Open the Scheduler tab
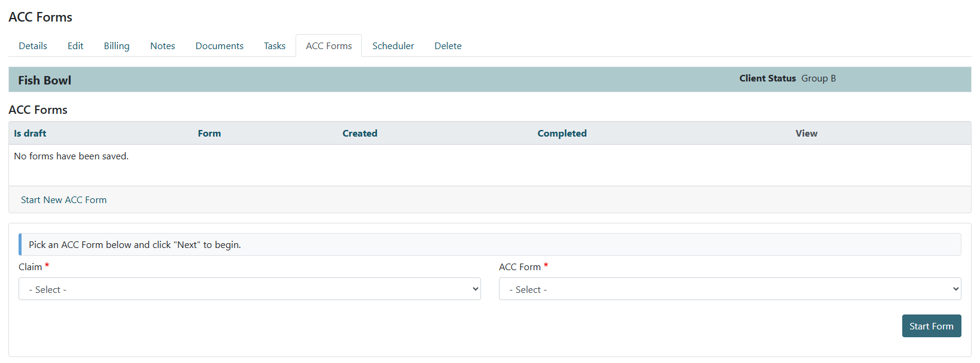980x363 pixels. point(393,46)
